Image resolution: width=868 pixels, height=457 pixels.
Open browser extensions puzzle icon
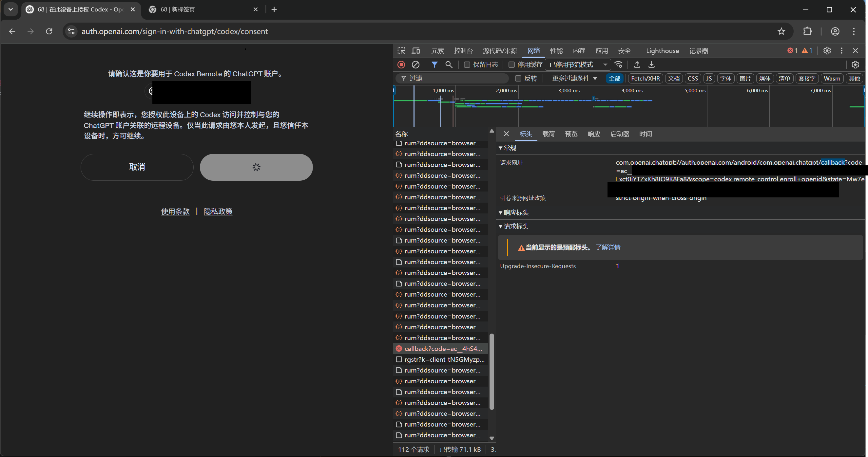807,31
